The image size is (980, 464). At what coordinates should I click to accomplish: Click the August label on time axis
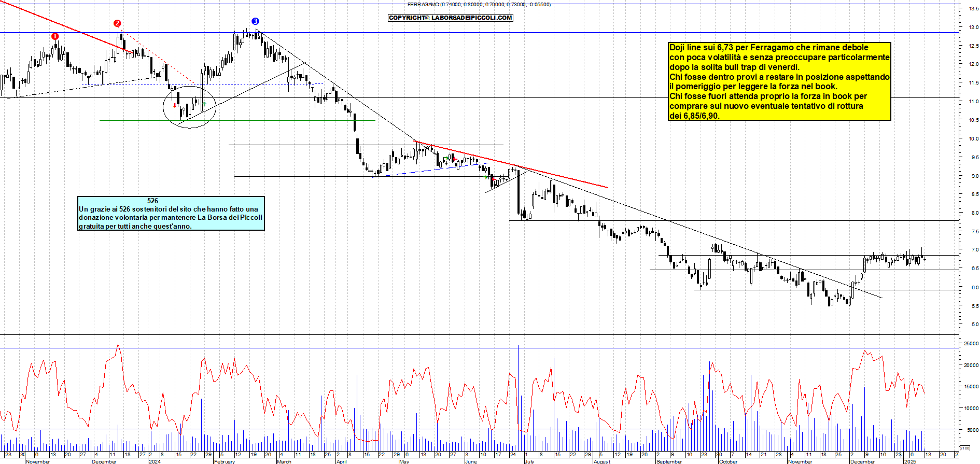point(602,461)
